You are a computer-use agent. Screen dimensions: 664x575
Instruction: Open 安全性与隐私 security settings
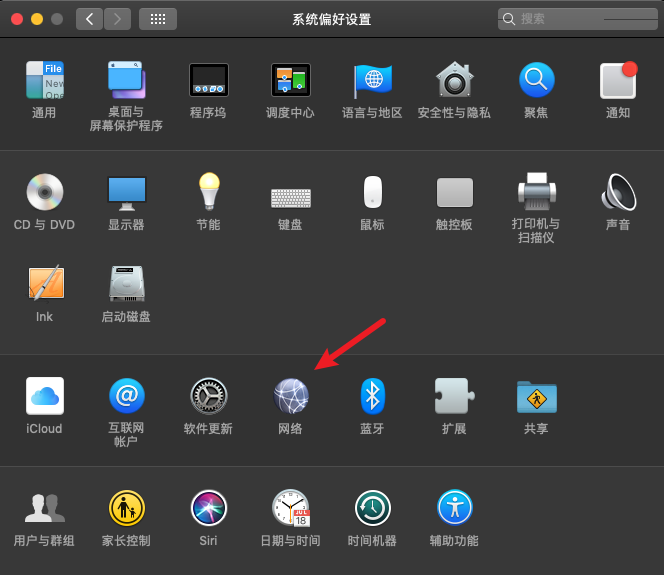[x=454, y=80]
